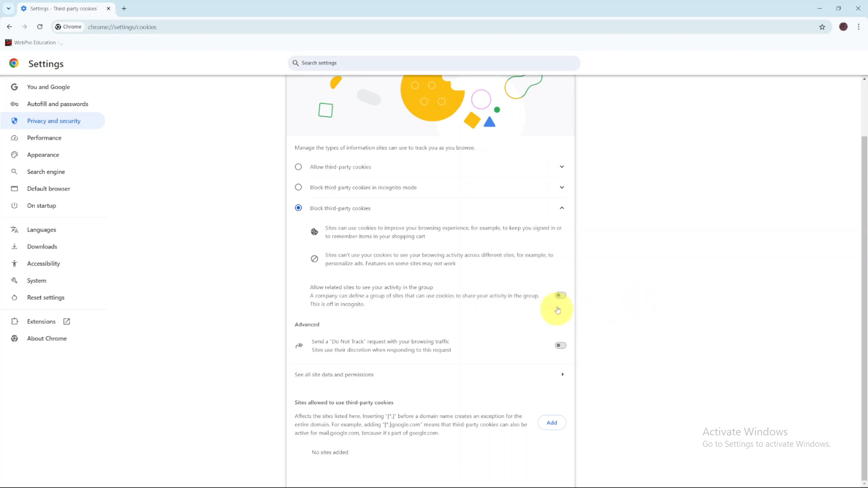
Task: Collapse Block third-party cookies details chevron
Action: (x=562, y=208)
